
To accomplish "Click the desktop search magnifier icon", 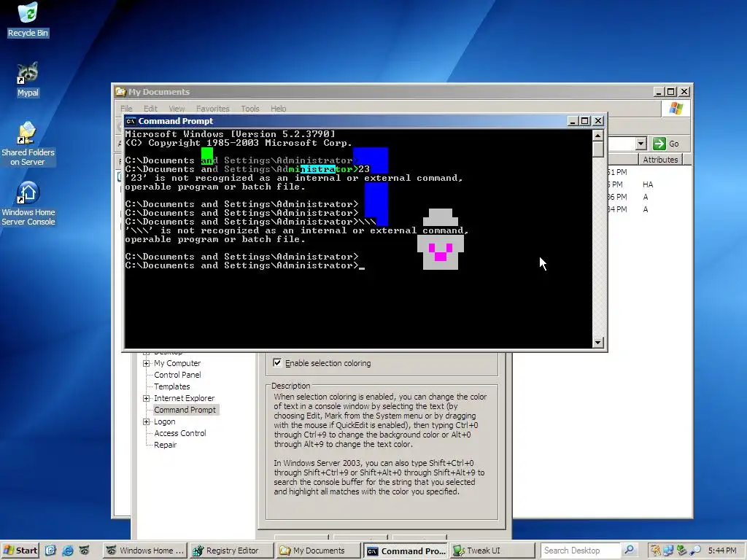I will 629,550.
